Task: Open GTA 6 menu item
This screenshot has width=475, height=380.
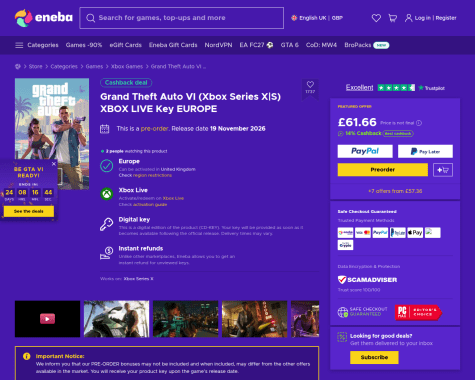Action: [x=289, y=45]
